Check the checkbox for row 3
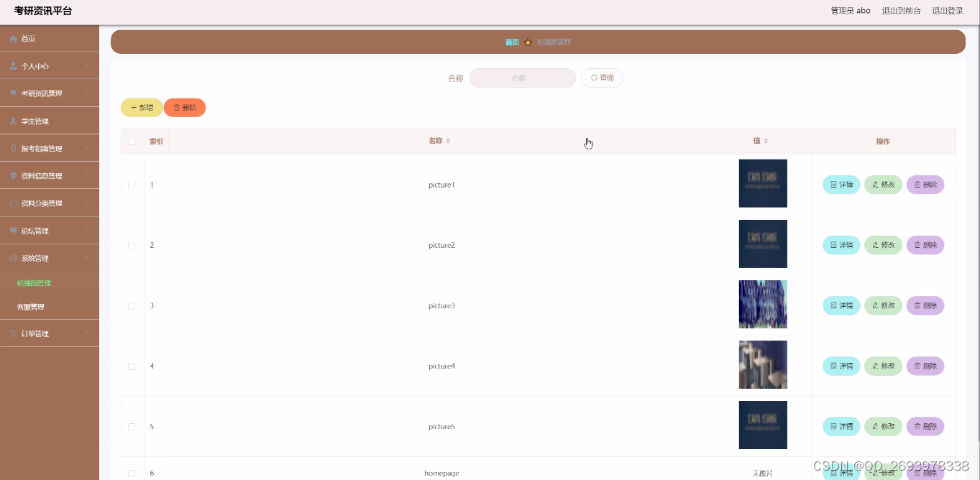The height and width of the screenshot is (480, 980). click(x=132, y=305)
